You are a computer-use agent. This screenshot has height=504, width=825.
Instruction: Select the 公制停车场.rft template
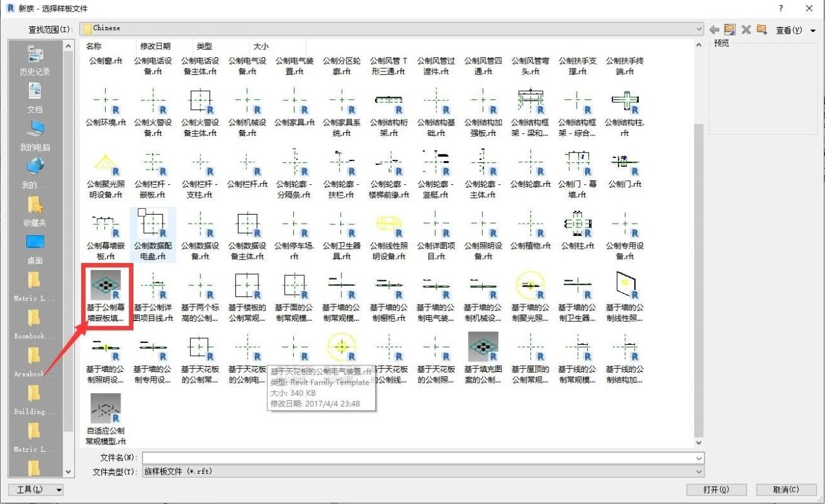pyautogui.click(x=295, y=237)
